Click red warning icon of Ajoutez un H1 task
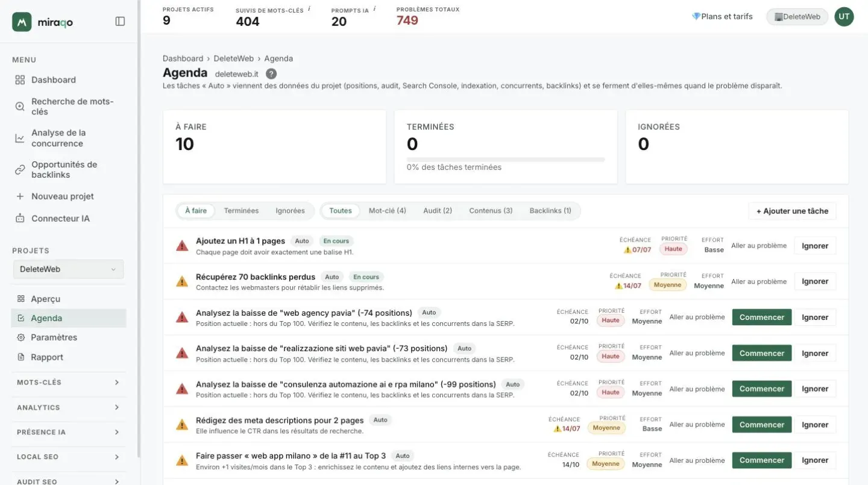868x485 pixels. 182,246
